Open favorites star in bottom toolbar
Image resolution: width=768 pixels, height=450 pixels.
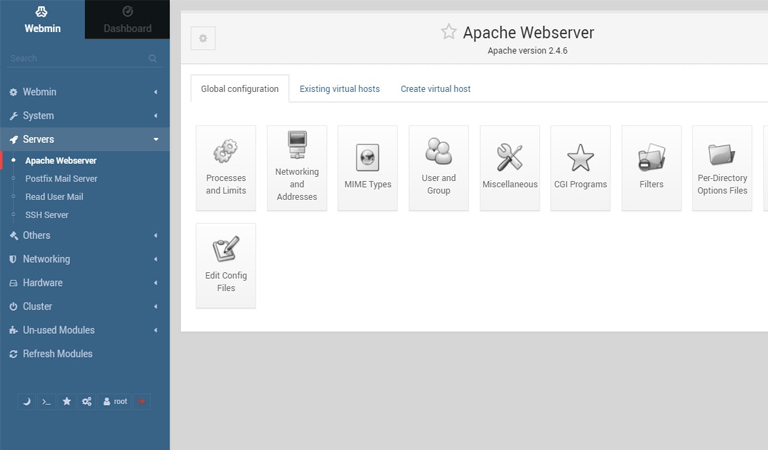pos(67,402)
